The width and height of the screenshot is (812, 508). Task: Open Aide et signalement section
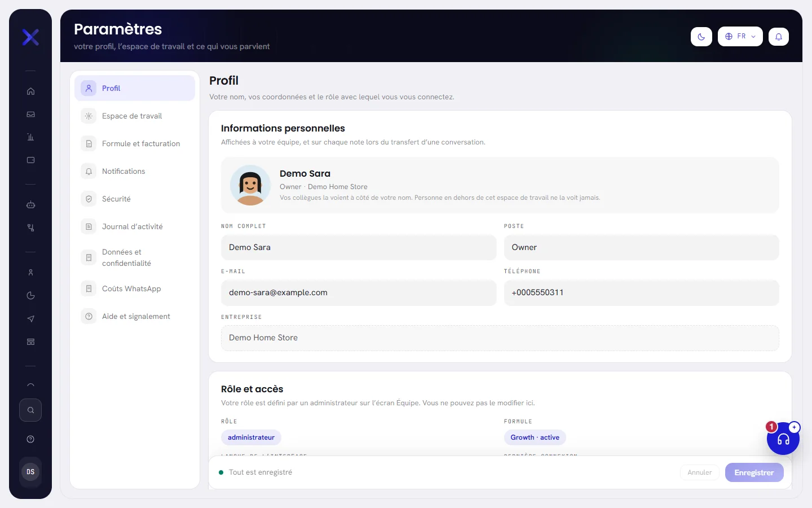point(135,317)
